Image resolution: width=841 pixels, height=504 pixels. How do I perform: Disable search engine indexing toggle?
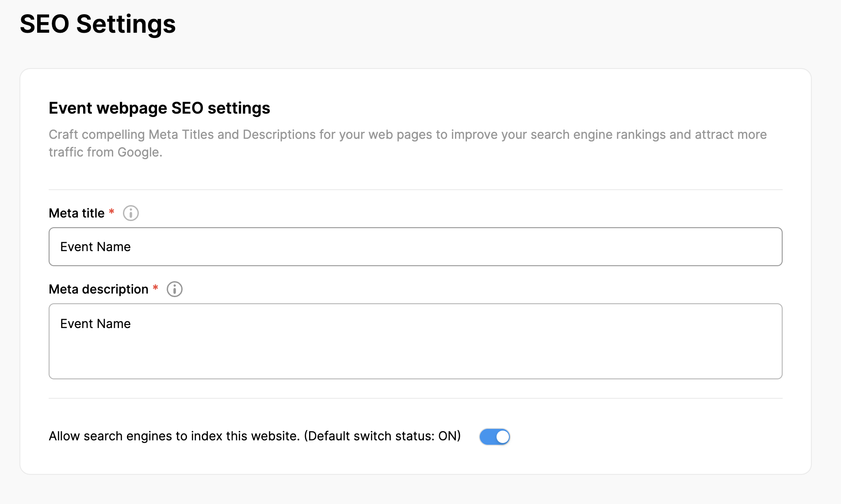click(x=494, y=437)
